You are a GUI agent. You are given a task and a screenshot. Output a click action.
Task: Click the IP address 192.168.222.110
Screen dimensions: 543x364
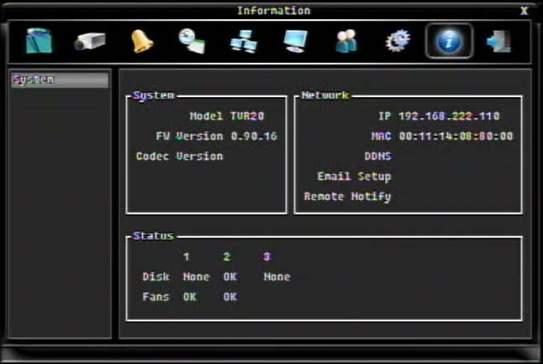pyautogui.click(x=449, y=116)
